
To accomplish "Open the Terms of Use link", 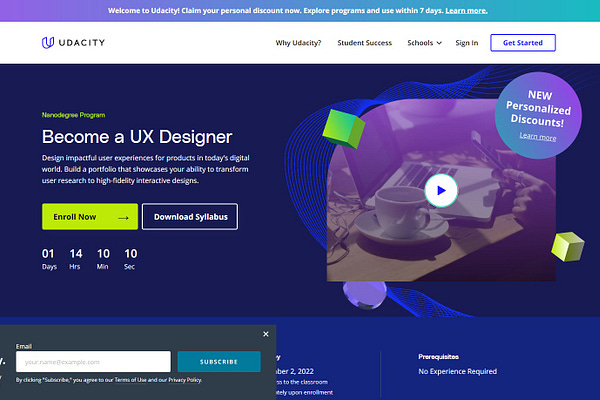I will point(130,380).
